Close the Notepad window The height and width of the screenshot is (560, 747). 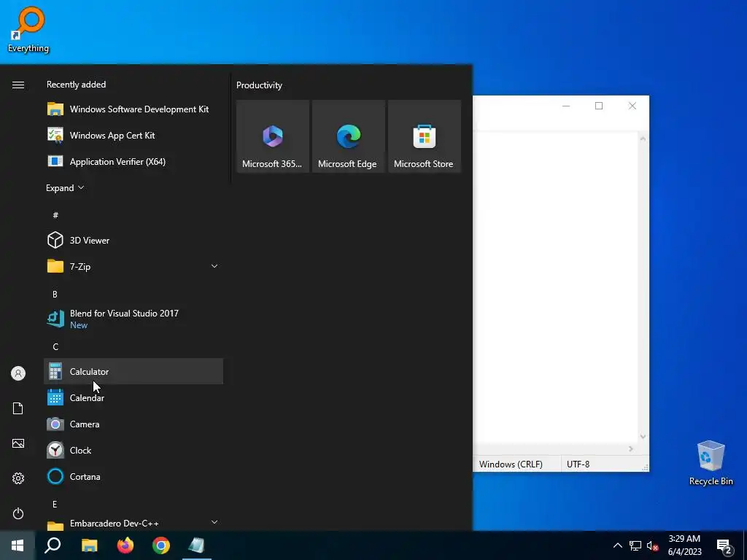click(632, 106)
